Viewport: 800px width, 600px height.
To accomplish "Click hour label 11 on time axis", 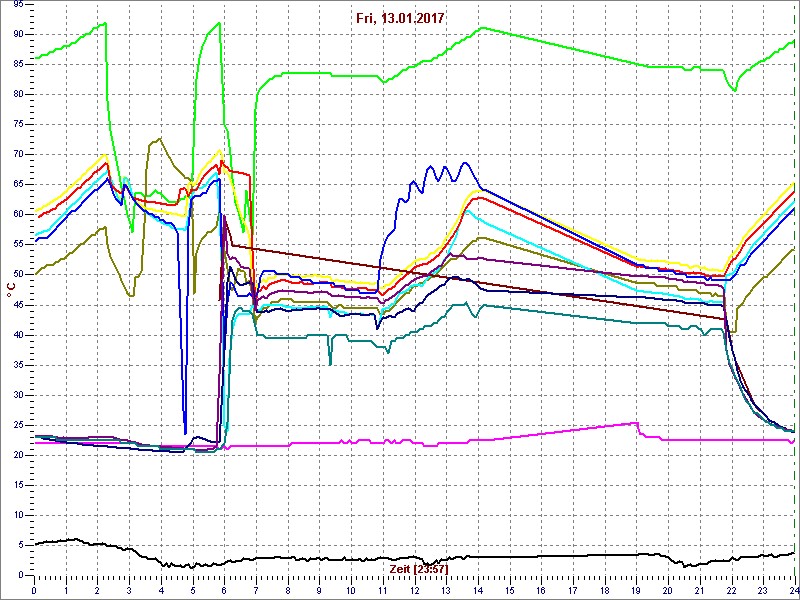I will (383, 590).
